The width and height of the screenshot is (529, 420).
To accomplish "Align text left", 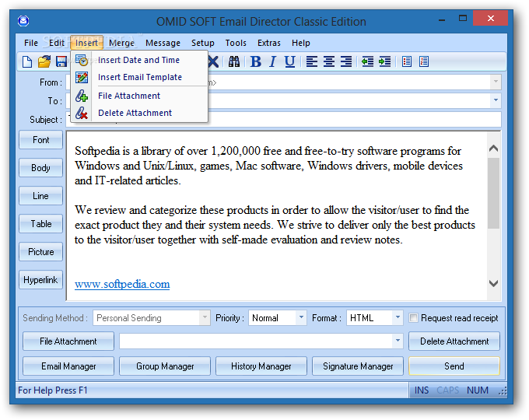I will (311, 61).
